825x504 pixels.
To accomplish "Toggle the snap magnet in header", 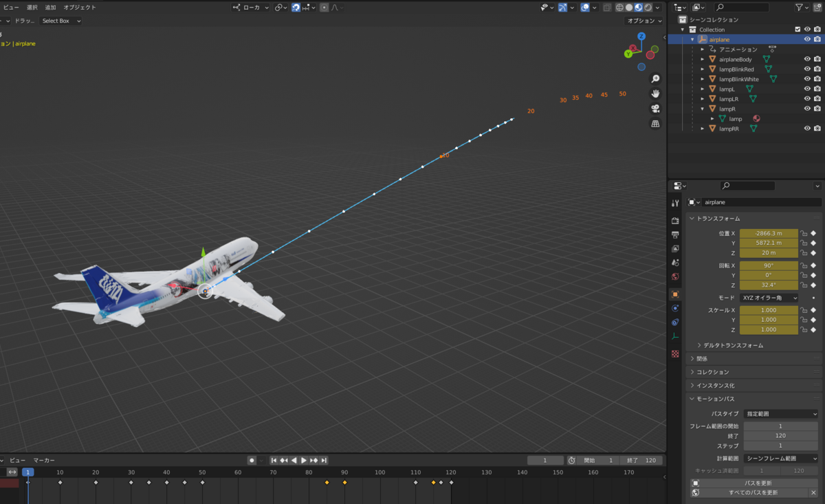I will click(x=296, y=8).
